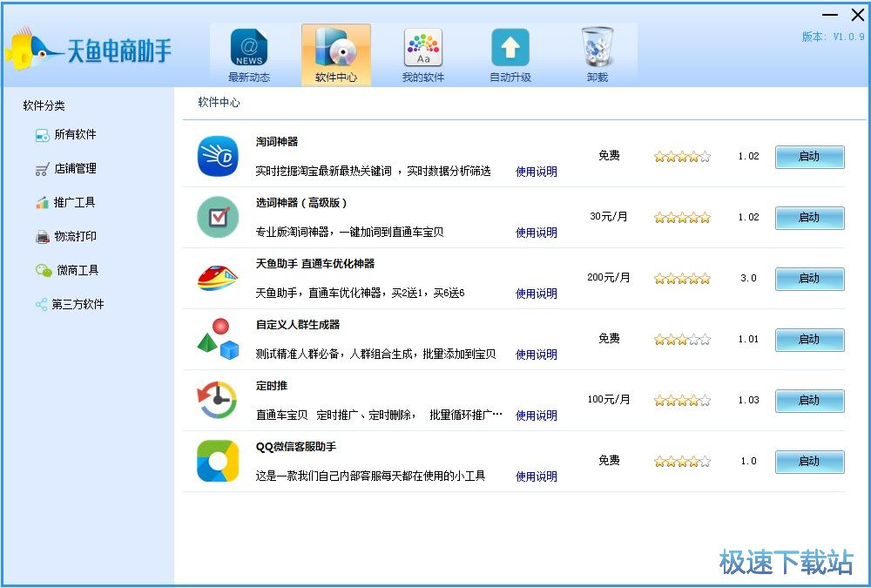
Task: Switch to the 软件中心 tab
Action: pyautogui.click(x=335, y=55)
